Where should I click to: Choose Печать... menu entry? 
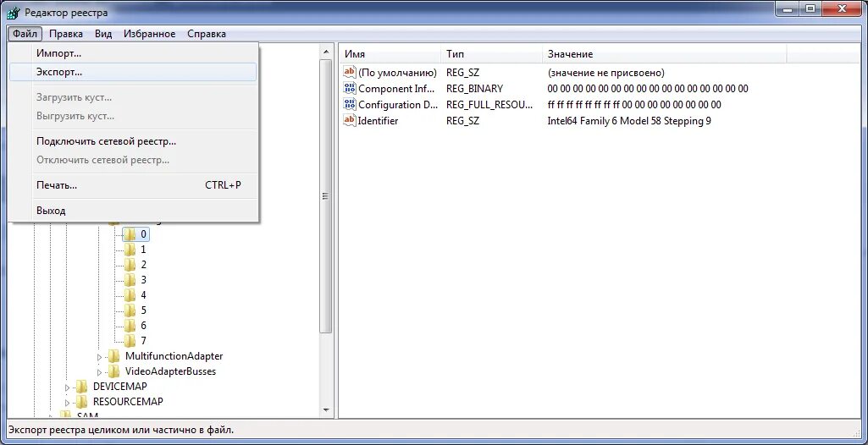(x=133, y=185)
